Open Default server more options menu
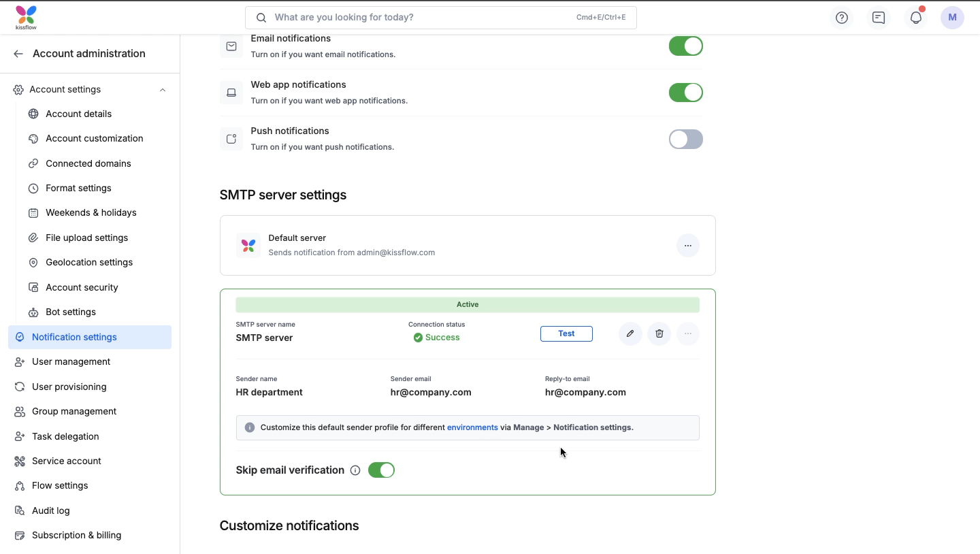 [687, 246]
